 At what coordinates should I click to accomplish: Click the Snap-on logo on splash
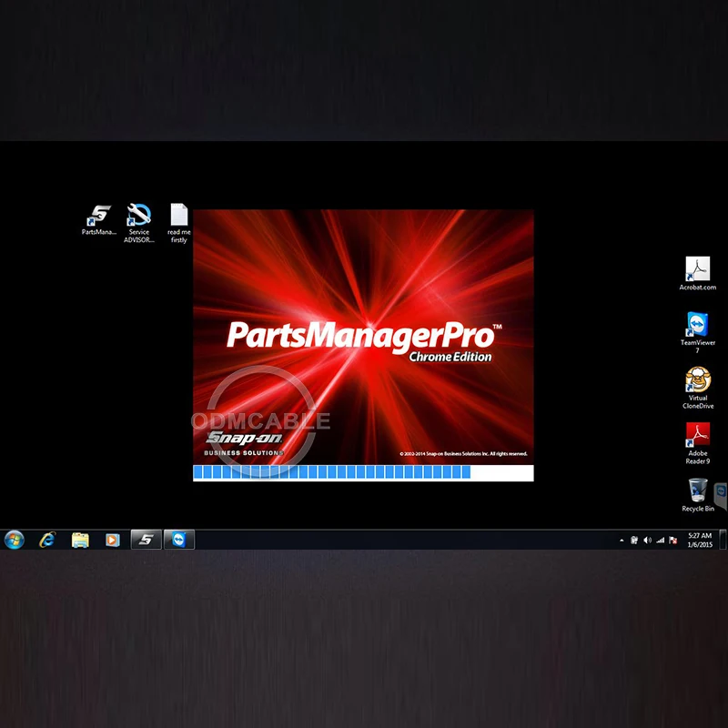coord(244,438)
